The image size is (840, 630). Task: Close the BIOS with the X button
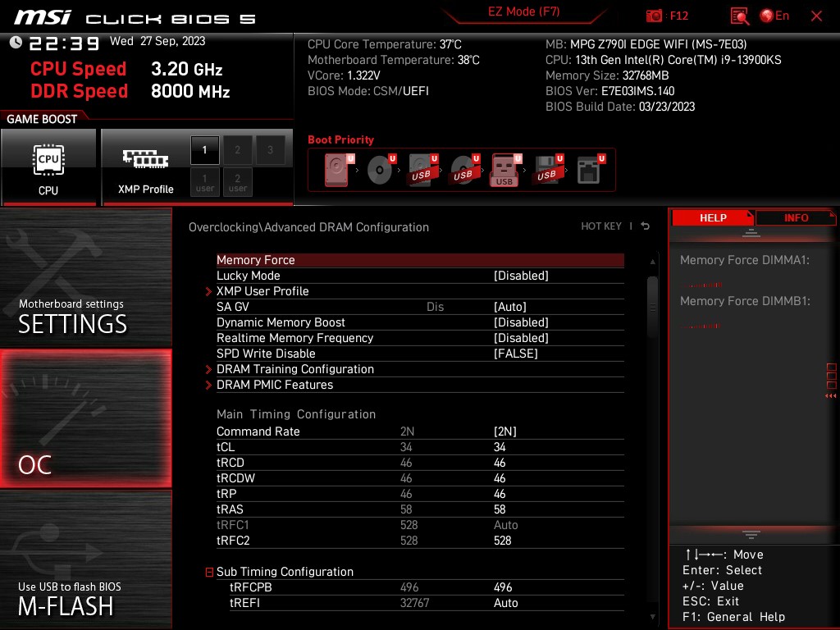coord(816,16)
